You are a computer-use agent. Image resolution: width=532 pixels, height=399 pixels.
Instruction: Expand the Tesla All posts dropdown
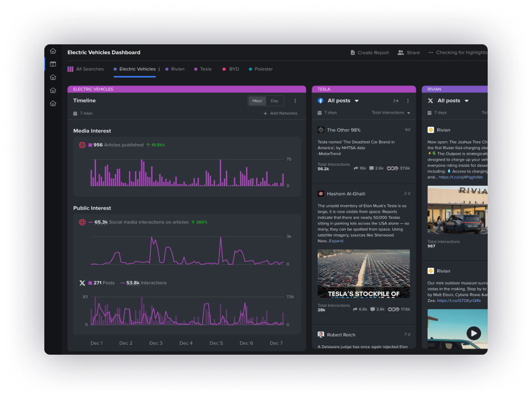(356, 101)
